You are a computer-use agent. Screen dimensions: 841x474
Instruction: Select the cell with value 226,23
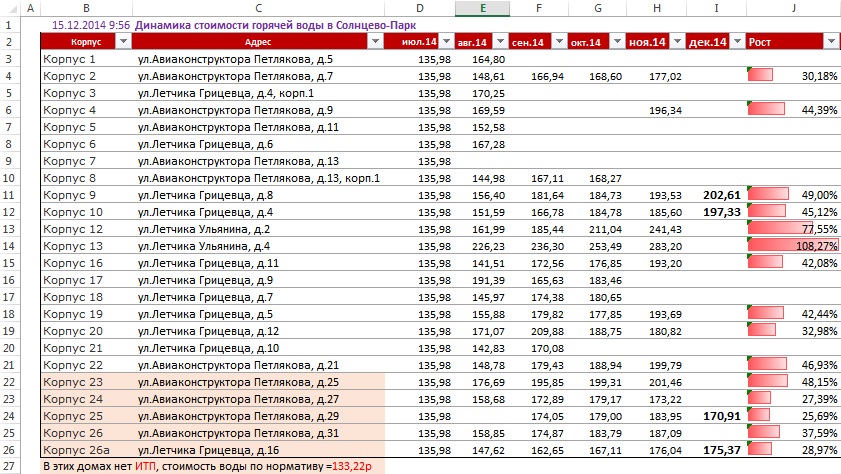click(x=483, y=246)
